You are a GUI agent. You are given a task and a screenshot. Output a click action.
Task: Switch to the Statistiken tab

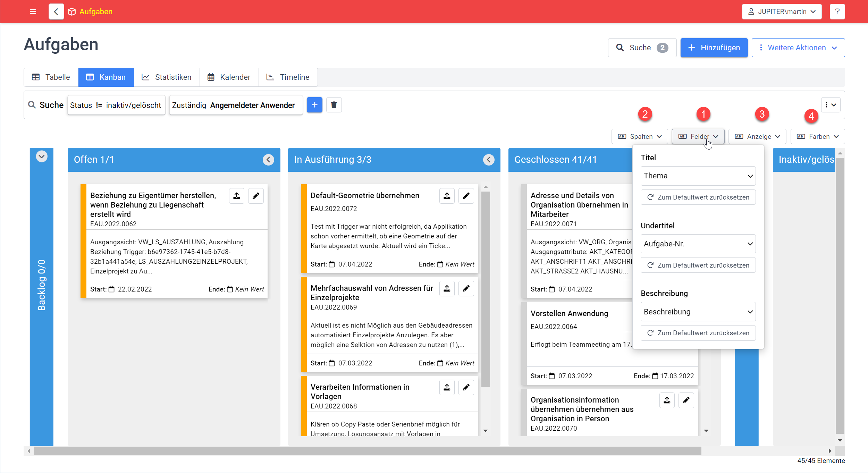point(167,77)
